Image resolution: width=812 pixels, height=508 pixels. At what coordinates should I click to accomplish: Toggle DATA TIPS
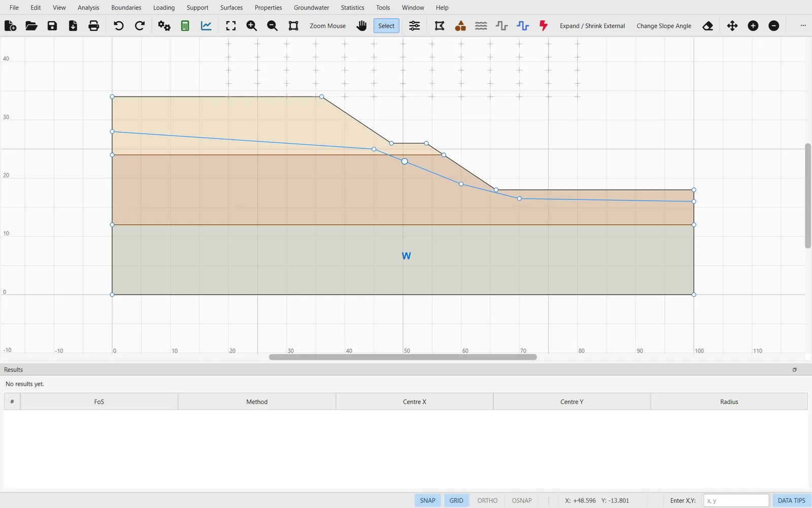(x=792, y=500)
